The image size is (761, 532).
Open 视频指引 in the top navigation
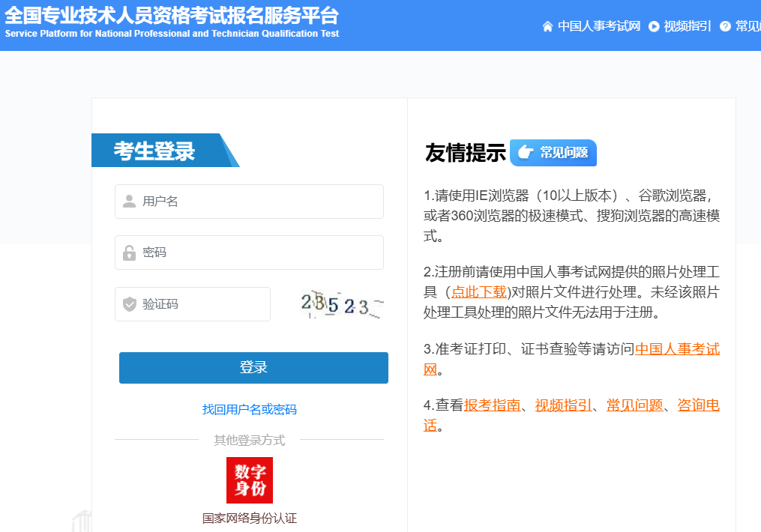tap(687, 26)
